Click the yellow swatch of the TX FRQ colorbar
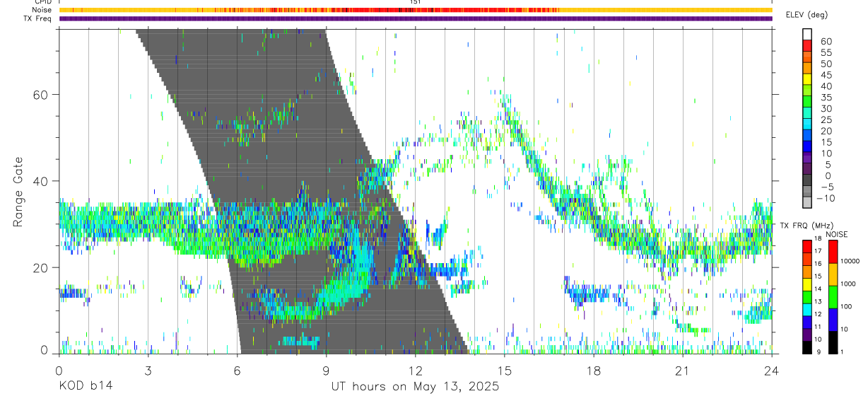This screenshot has height=401, width=868. [x=807, y=284]
